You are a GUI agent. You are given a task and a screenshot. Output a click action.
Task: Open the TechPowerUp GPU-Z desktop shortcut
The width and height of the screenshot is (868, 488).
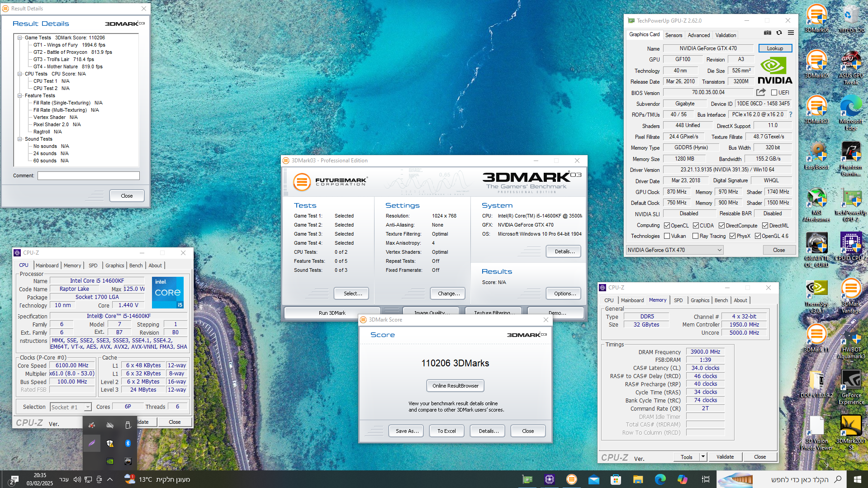point(851,204)
